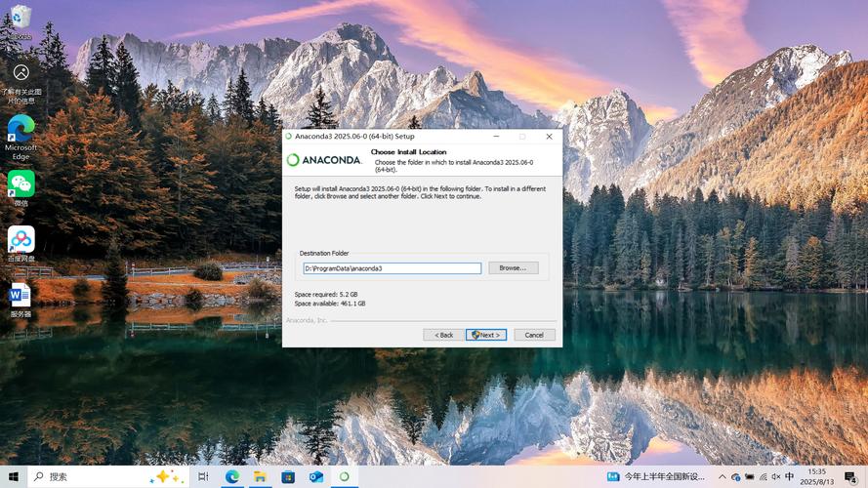Image resolution: width=868 pixels, height=488 pixels.
Task: Click the Destination Folder path field
Action: 392,268
